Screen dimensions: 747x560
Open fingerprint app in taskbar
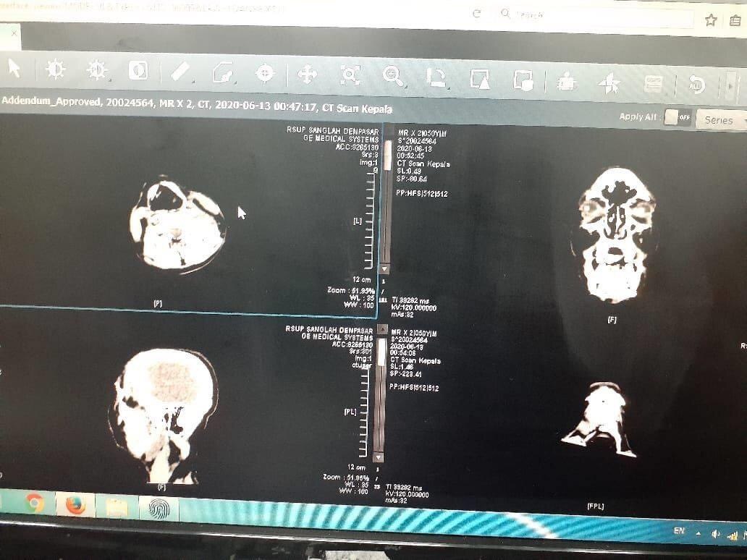[x=159, y=509]
